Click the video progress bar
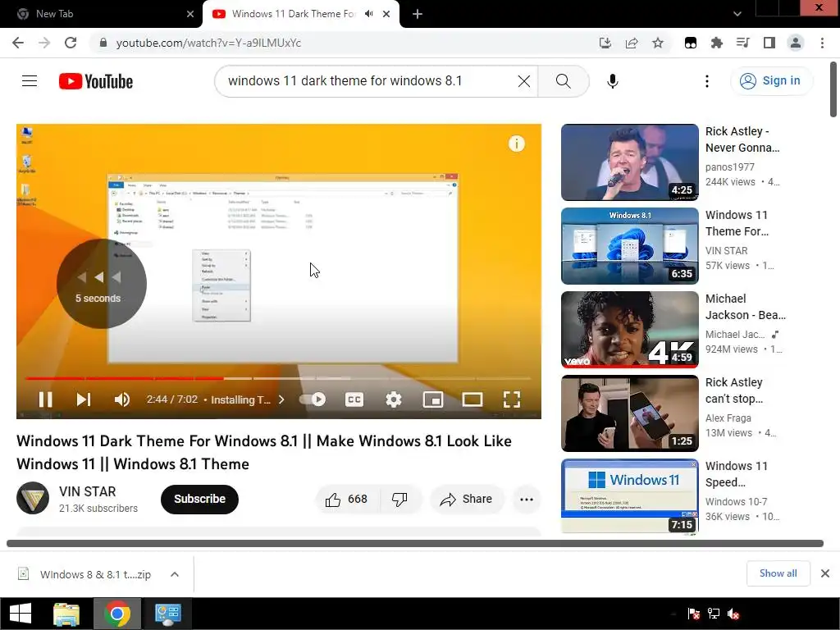This screenshot has width=840, height=630. [279, 378]
